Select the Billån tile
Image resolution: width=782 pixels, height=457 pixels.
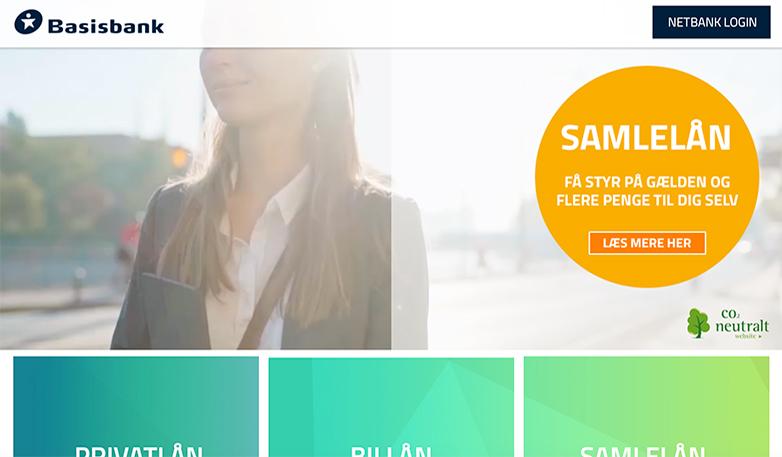point(391,407)
